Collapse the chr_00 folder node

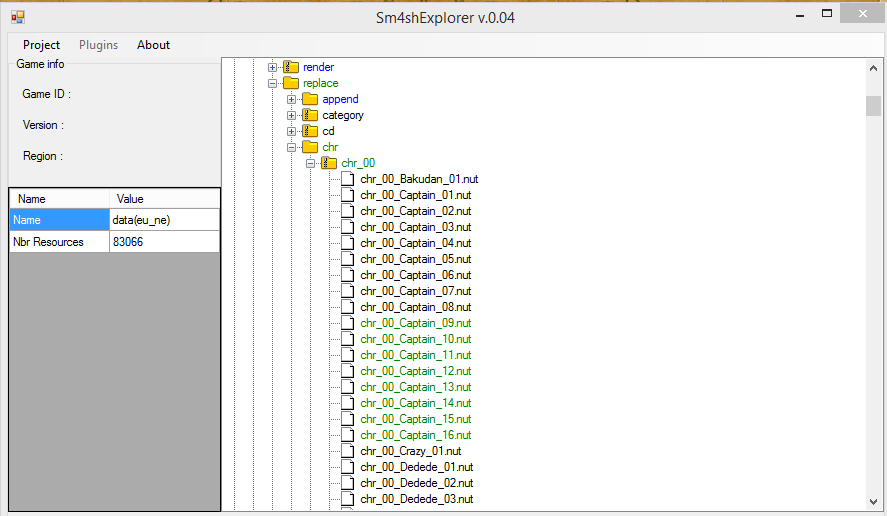[311, 164]
